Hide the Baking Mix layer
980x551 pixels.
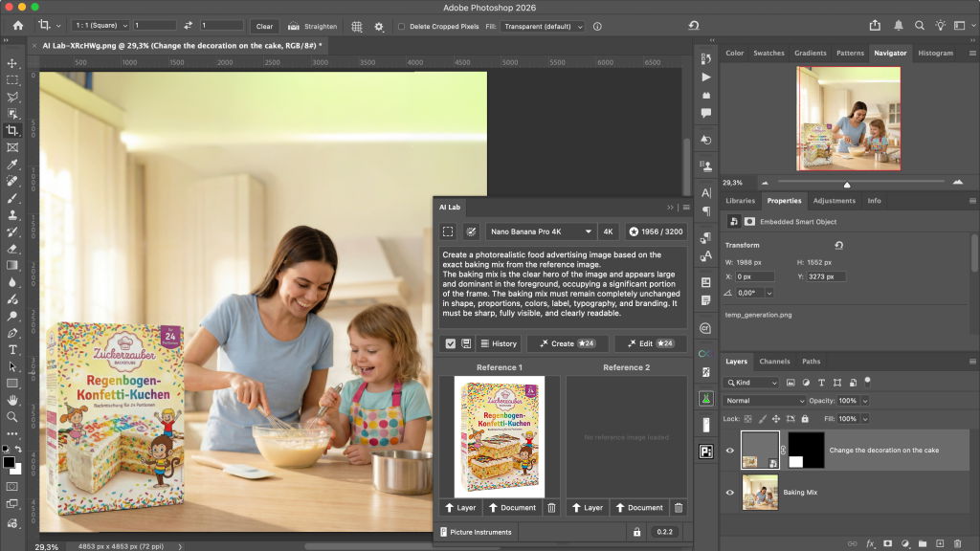click(730, 493)
